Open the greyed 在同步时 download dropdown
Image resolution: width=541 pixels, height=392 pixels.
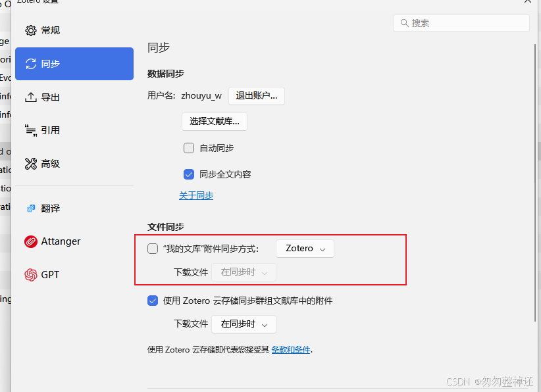(x=244, y=272)
